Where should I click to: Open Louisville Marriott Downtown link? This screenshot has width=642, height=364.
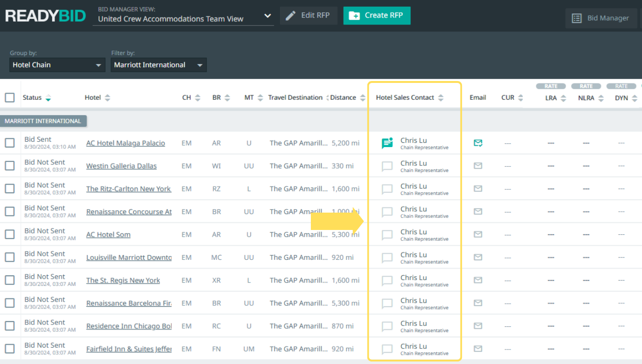(129, 257)
